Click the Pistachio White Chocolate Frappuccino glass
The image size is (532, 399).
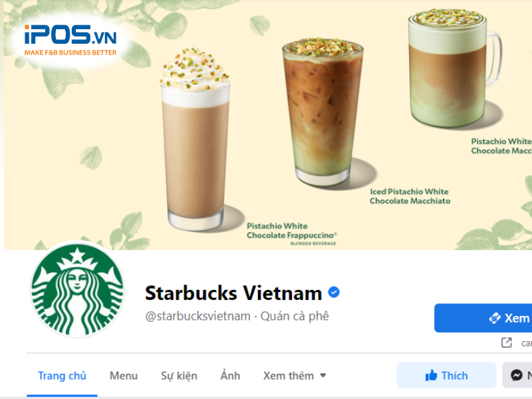point(196,139)
